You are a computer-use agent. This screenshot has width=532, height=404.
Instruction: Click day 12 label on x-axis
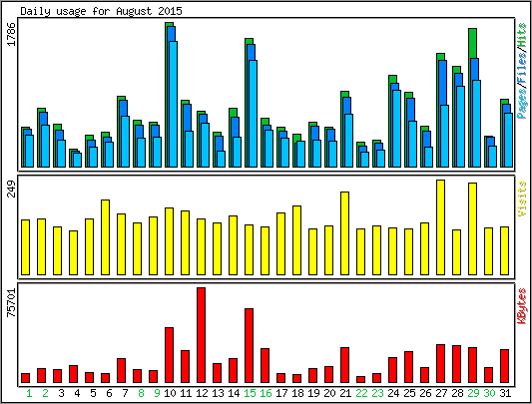tap(202, 393)
